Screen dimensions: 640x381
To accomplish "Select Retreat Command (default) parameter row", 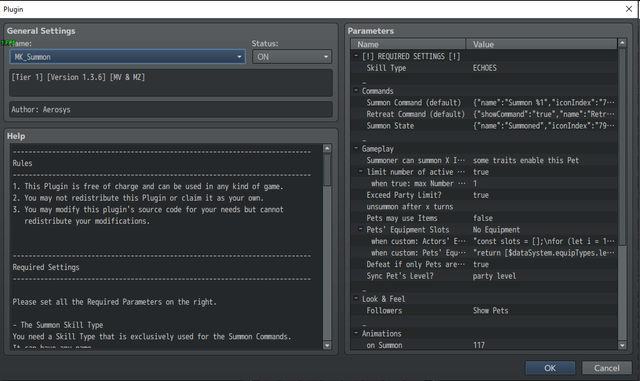I will [484, 114].
